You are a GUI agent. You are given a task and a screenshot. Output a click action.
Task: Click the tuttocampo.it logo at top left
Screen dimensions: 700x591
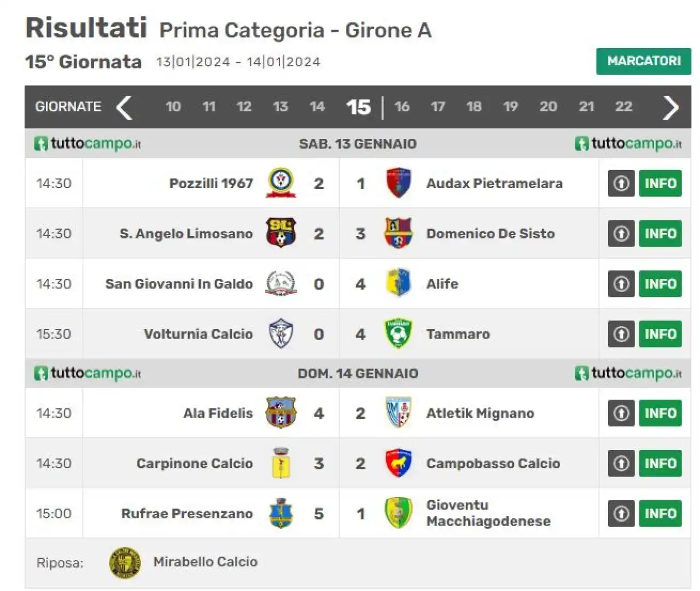click(87, 144)
